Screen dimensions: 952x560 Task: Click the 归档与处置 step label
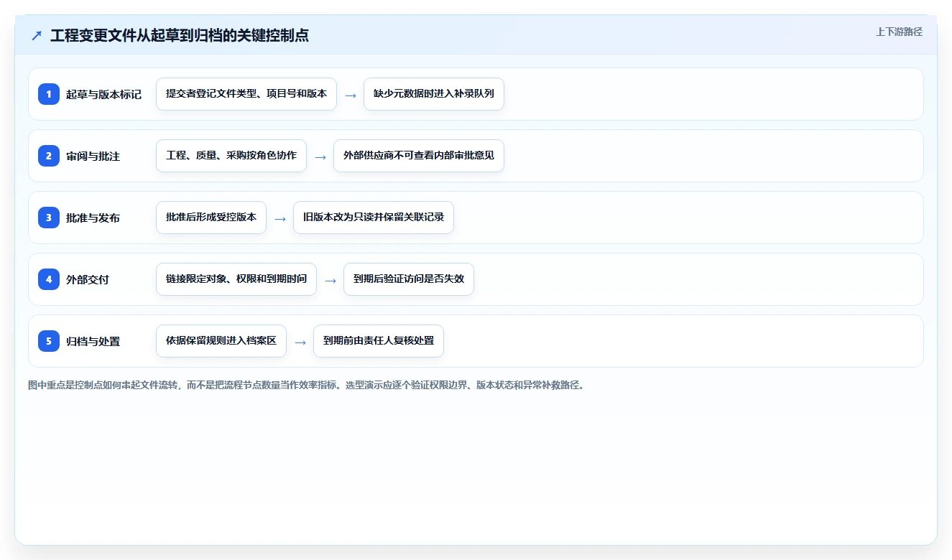93,341
